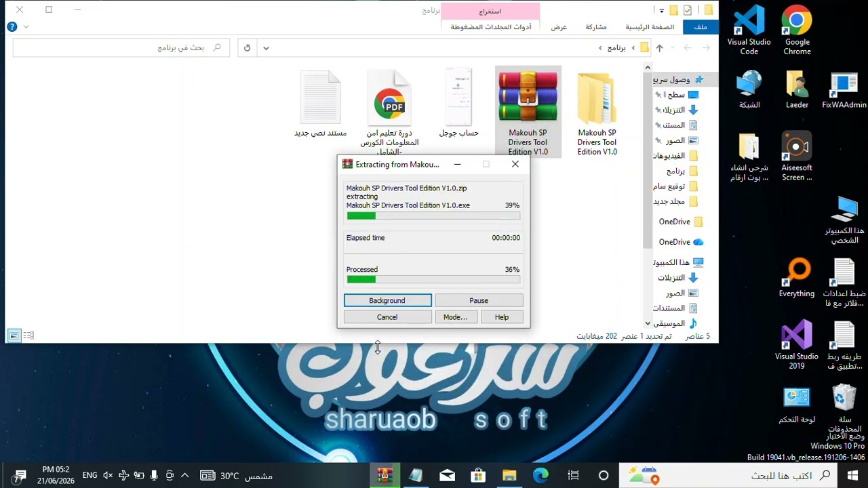Open File Explorer from the taskbar
This screenshot has width=868, height=488.
click(x=509, y=475)
